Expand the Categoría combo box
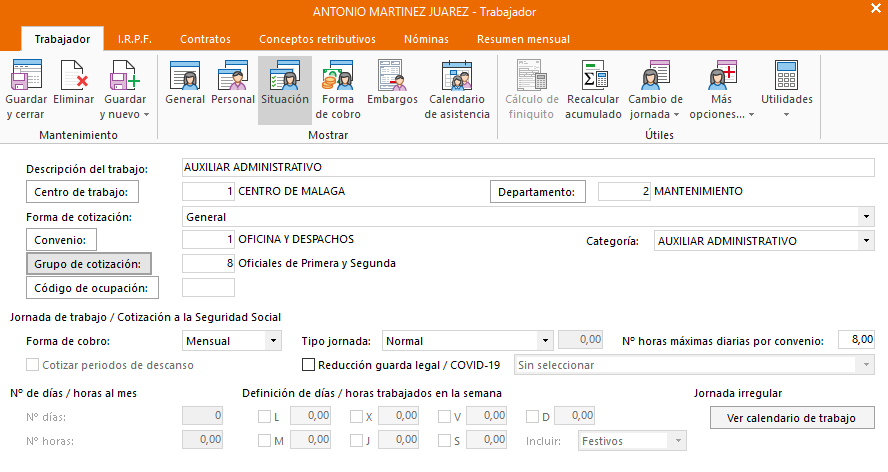Screen dimensions: 888x472 click(x=865, y=241)
